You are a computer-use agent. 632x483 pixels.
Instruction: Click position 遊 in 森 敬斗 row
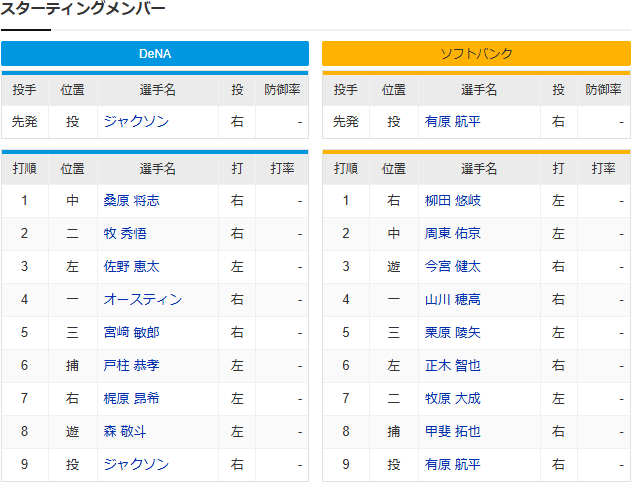(73, 431)
